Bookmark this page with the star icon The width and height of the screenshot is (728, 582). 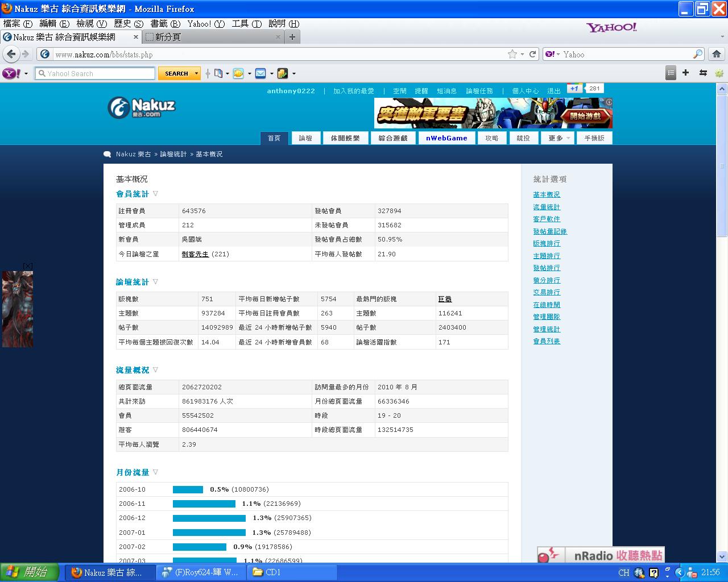(x=512, y=54)
